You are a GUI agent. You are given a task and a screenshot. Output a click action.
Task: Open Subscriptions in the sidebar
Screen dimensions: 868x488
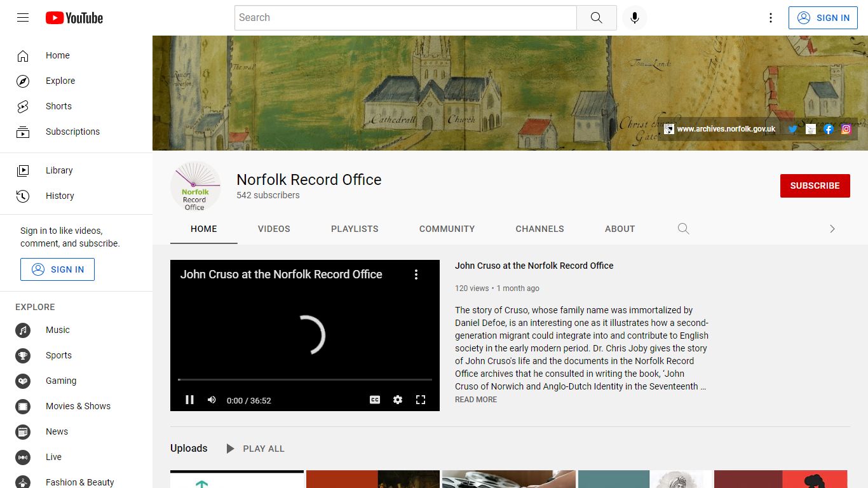pos(76,132)
